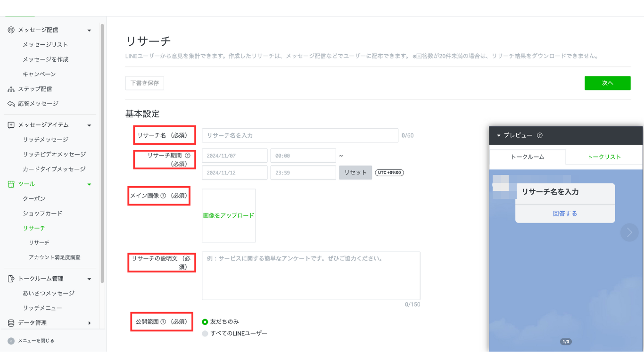Click help icon beside リサーチ期間

[x=188, y=155]
